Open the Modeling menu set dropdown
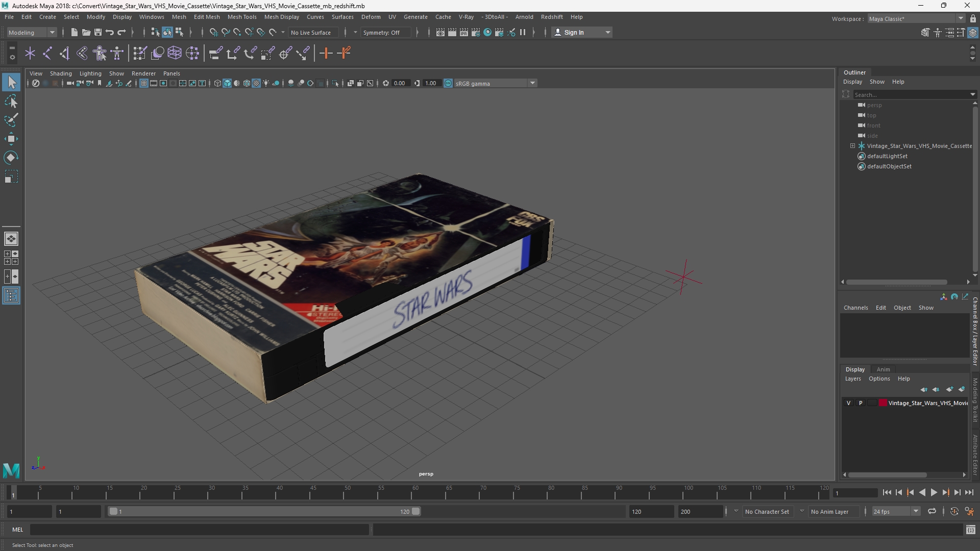Screen dimensions: 980x551 pyautogui.click(x=32, y=32)
